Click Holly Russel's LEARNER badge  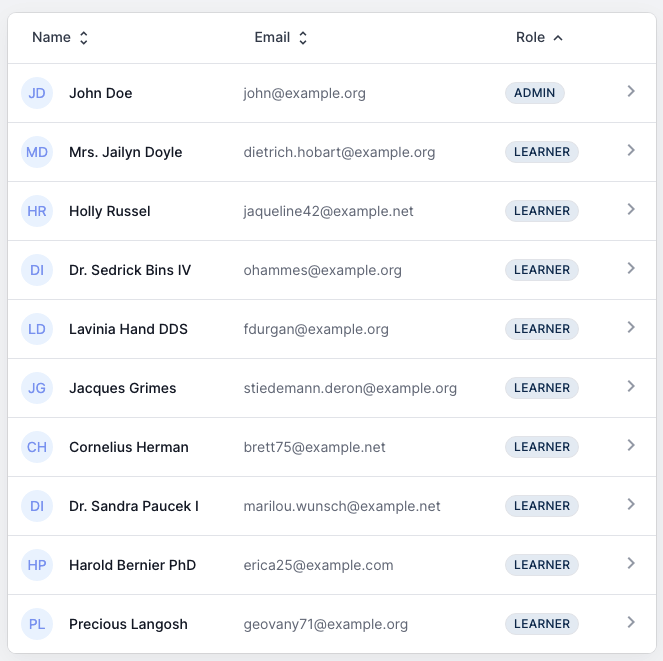click(x=541, y=211)
